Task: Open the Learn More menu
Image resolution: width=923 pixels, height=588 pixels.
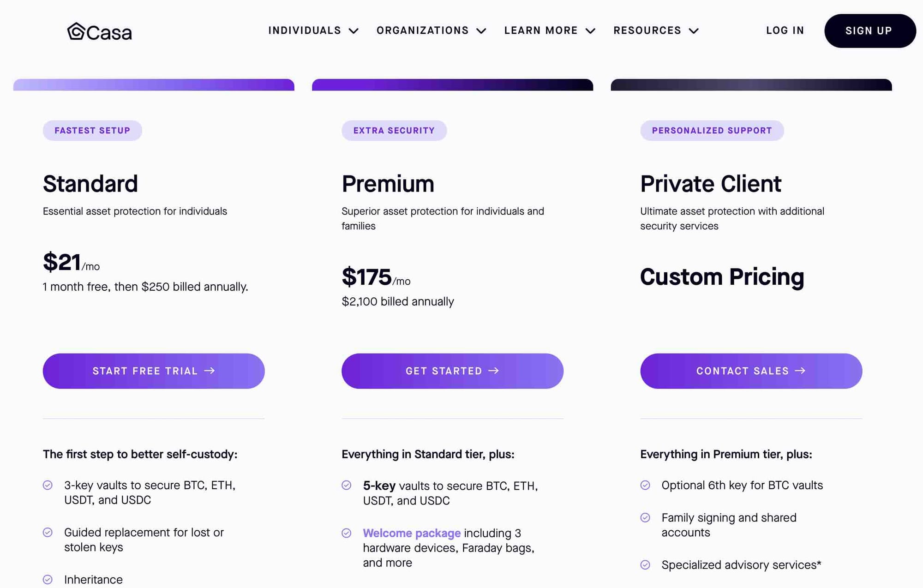Action: coord(549,30)
